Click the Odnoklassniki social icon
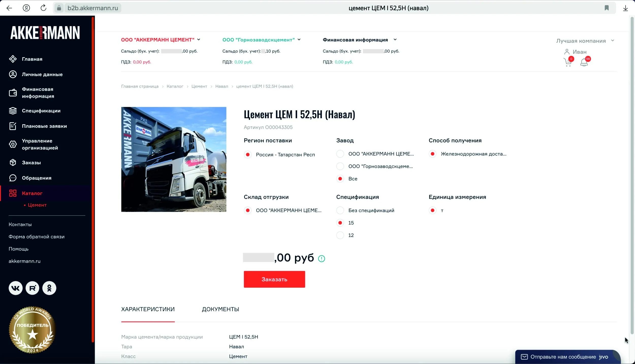Viewport: 635px width, 364px height. pyautogui.click(x=49, y=288)
